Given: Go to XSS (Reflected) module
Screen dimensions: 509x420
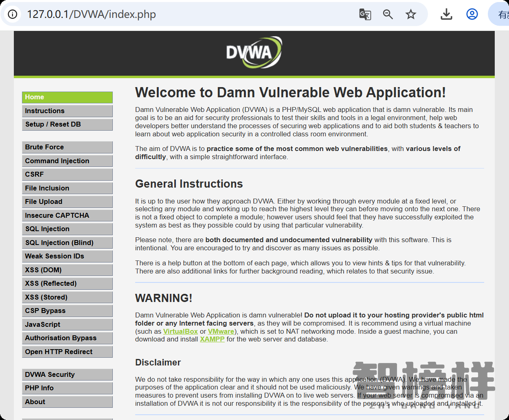Looking at the screenshot, I should (x=67, y=284).
